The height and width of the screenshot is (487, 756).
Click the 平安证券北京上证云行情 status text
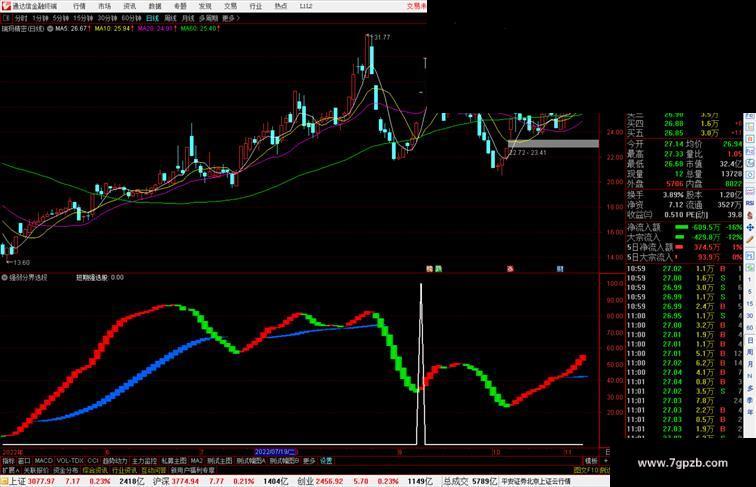click(536, 481)
